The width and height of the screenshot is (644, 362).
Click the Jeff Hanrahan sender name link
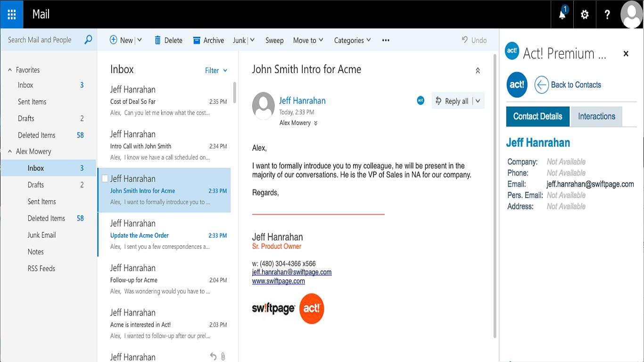[302, 100]
